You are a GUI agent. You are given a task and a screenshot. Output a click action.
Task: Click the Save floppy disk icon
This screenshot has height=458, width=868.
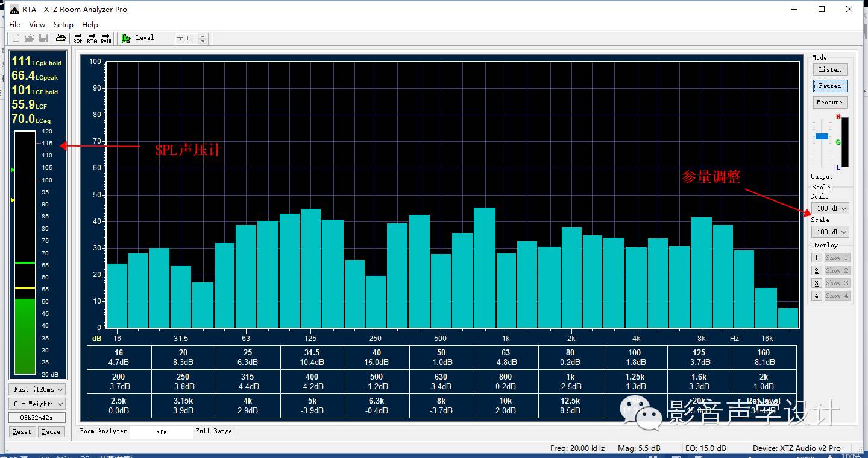[43, 38]
